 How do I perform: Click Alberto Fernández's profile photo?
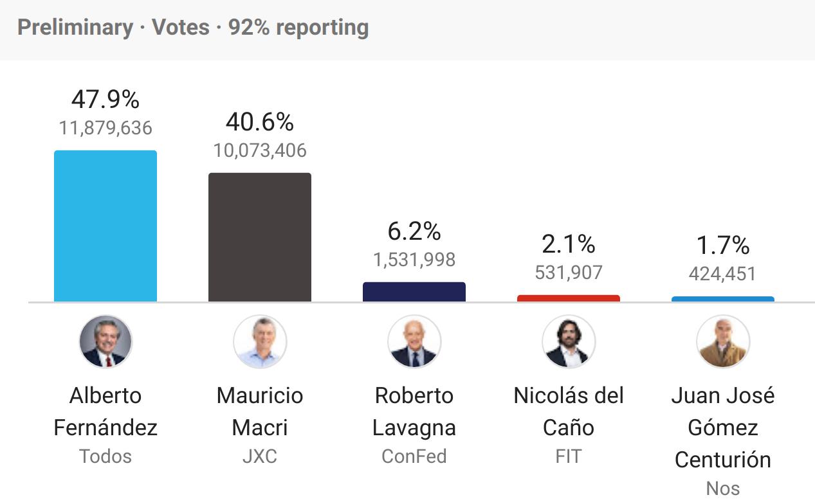coord(105,341)
